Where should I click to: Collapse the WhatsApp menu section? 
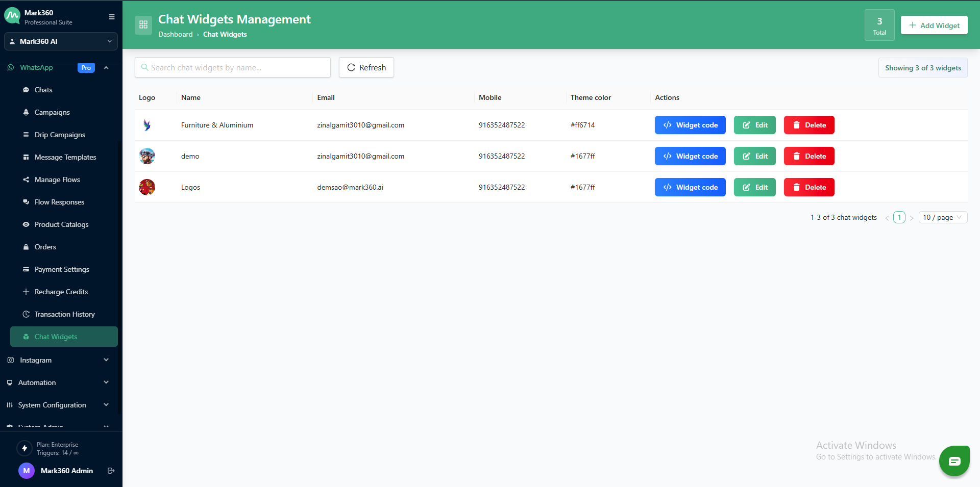pos(106,68)
